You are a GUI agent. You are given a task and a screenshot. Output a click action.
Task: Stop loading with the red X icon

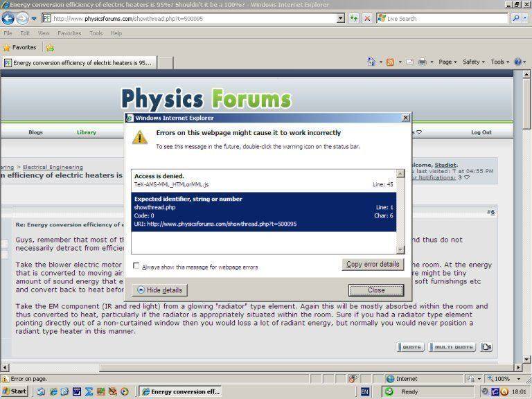[367, 18]
